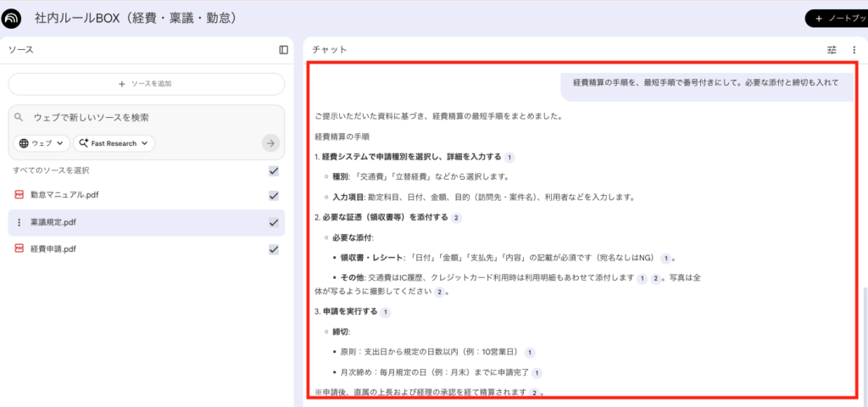The width and height of the screenshot is (868, 407).
Task: Open the 稟議規定.pdf three-dot menu
Action: (x=19, y=222)
